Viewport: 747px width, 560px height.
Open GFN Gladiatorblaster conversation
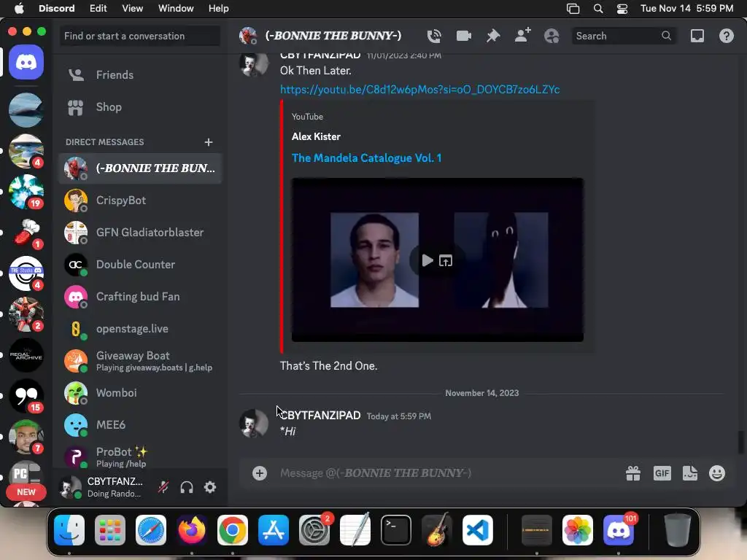(140, 233)
